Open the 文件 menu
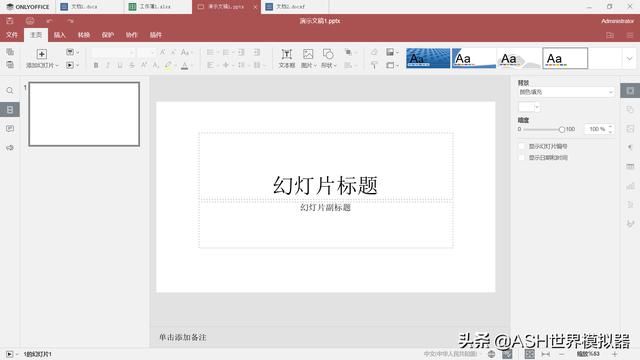 (12, 35)
